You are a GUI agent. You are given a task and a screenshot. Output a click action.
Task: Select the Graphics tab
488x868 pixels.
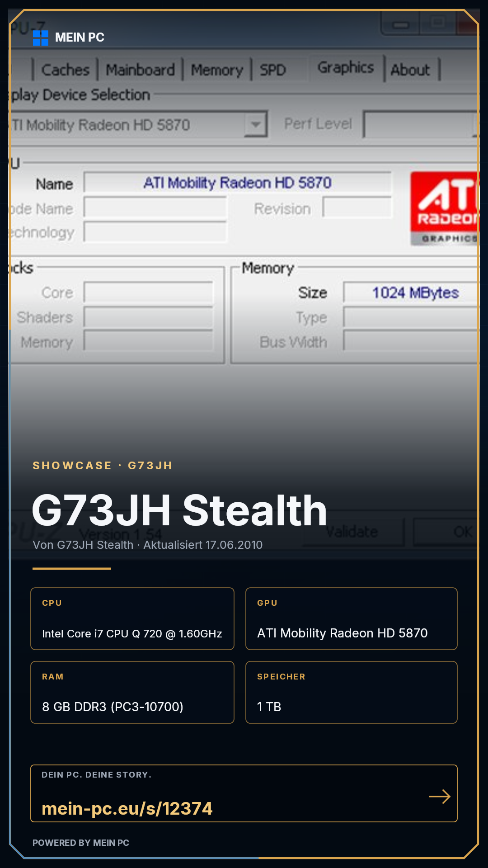[x=346, y=67]
